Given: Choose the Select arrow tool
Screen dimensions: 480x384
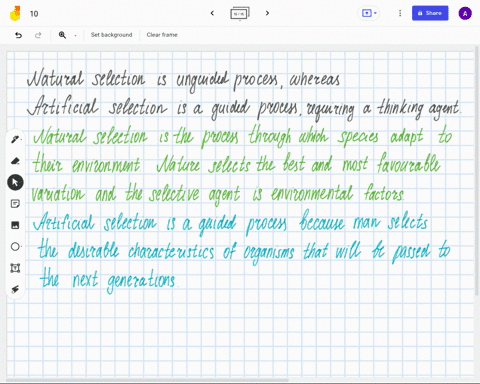Looking at the screenshot, I should point(15,182).
